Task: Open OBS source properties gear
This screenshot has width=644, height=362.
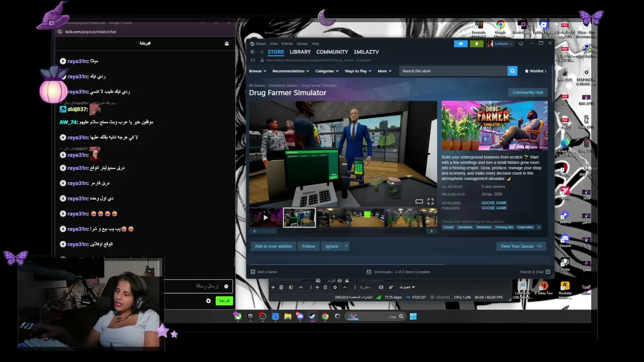Action: pyautogui.click(x=335, y=288)
